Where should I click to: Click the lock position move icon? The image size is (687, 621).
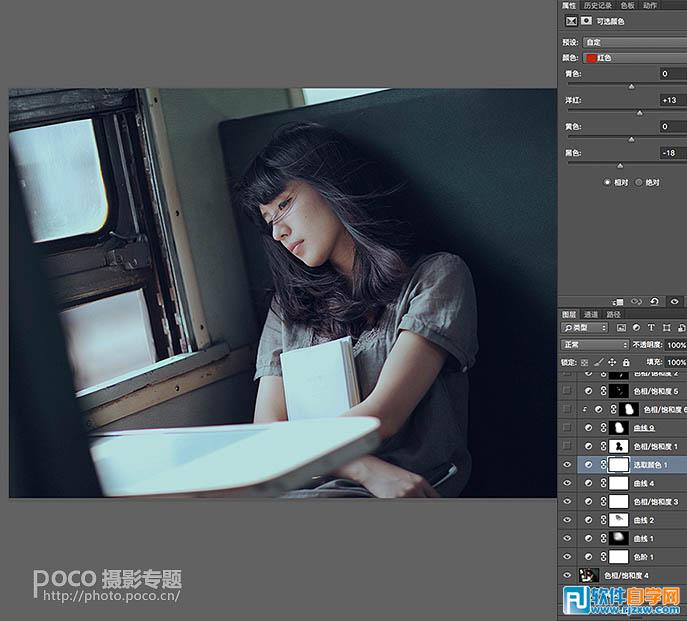[612, 361]
